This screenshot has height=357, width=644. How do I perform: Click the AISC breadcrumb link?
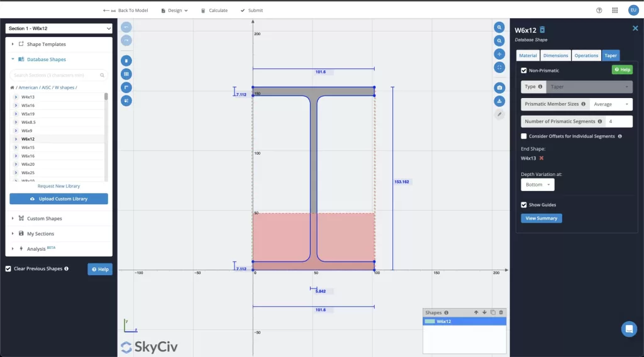point(45,87)
